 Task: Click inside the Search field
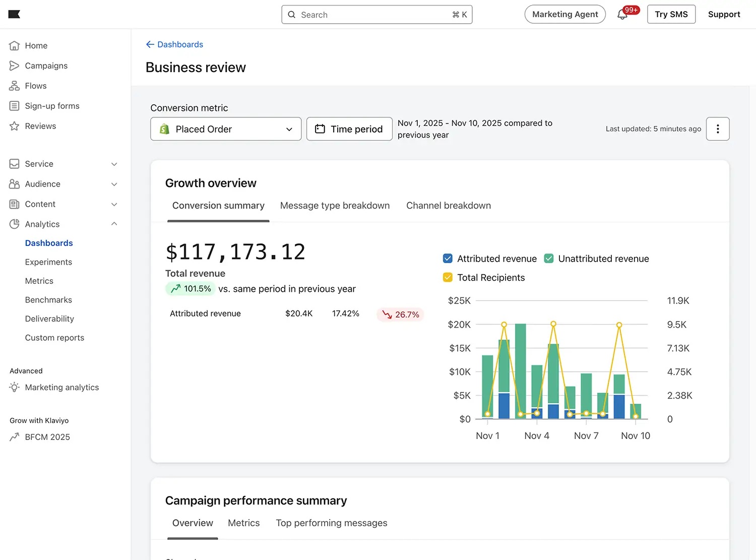coord(376,14)
